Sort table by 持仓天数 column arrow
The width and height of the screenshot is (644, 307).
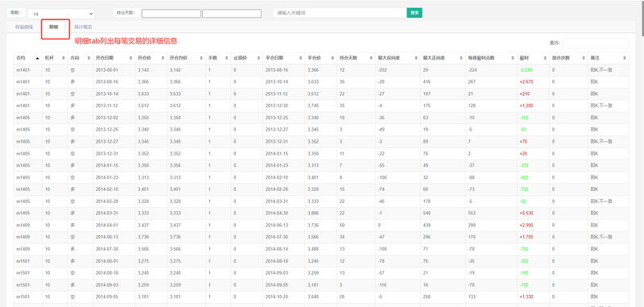(371, 58)
